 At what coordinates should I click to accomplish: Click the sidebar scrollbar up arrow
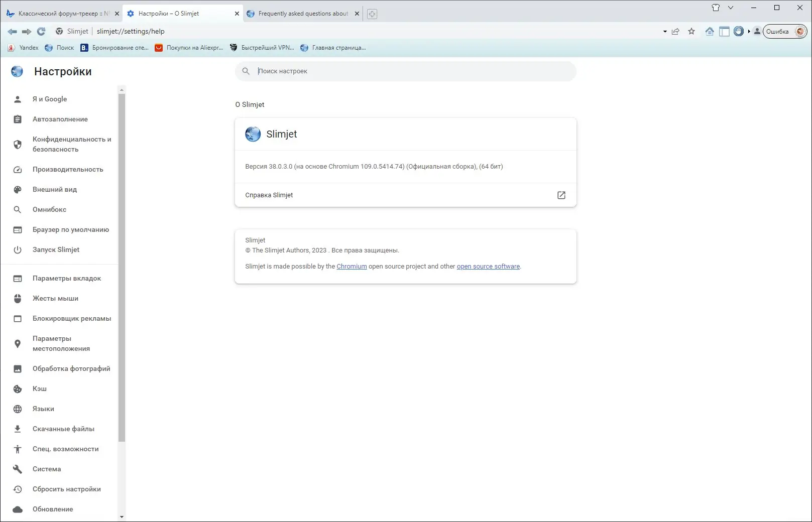pos(122,90)
